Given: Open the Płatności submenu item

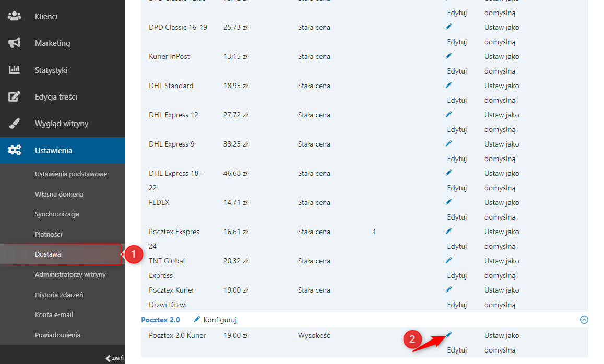Looking at the screenshot, I should (x=48, y=234).
